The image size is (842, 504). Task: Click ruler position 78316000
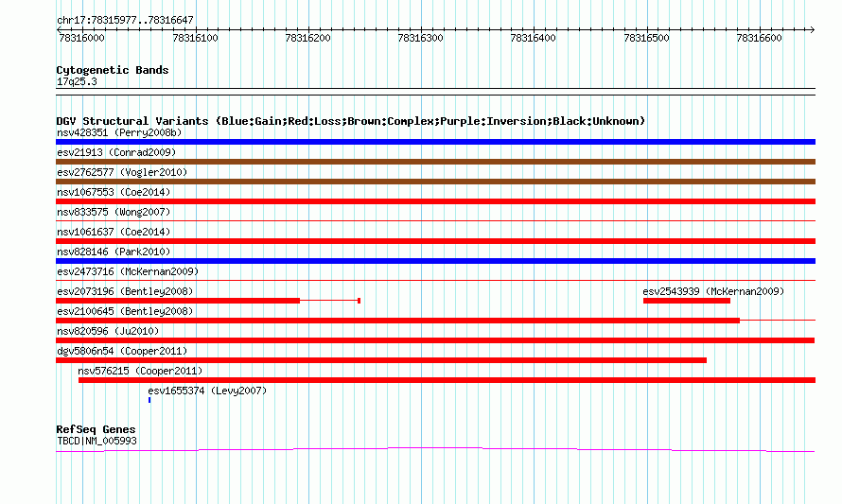coord(81,38)
